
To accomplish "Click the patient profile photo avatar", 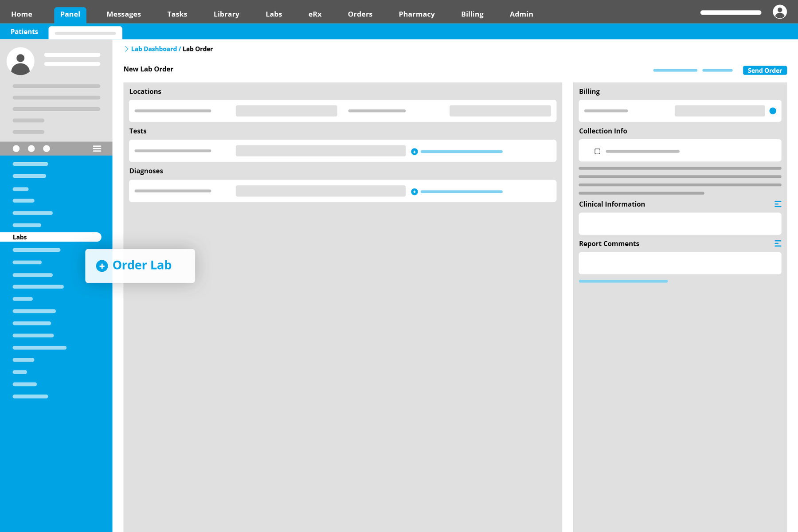I will tap(20, 61).
